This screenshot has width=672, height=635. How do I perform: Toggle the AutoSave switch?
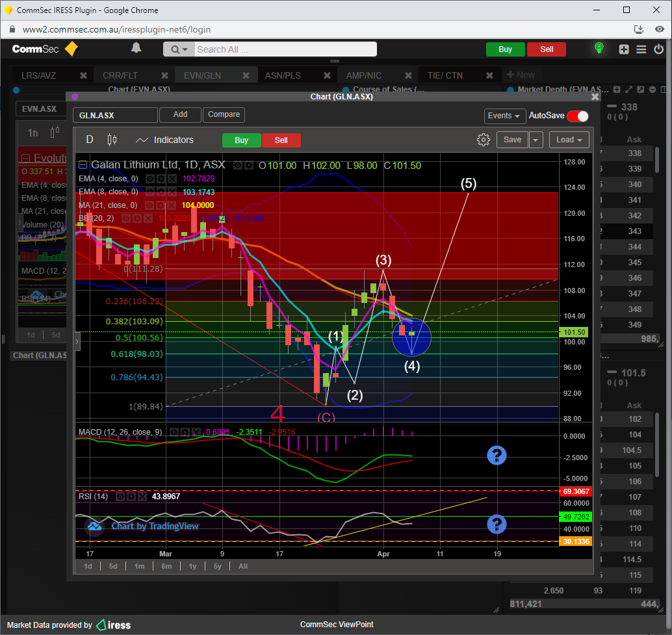[577, 116]
